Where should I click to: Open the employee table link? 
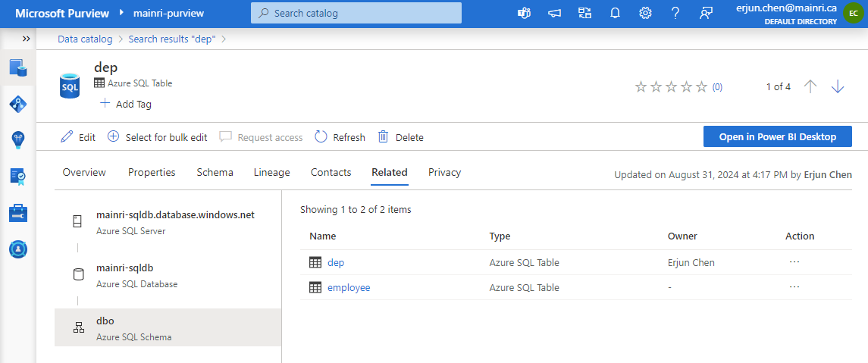[349, 287]
